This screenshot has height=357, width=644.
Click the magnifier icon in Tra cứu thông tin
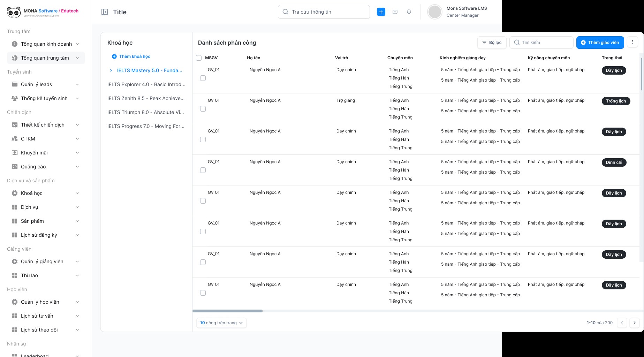pyautogui.click(x=285, y=12)
